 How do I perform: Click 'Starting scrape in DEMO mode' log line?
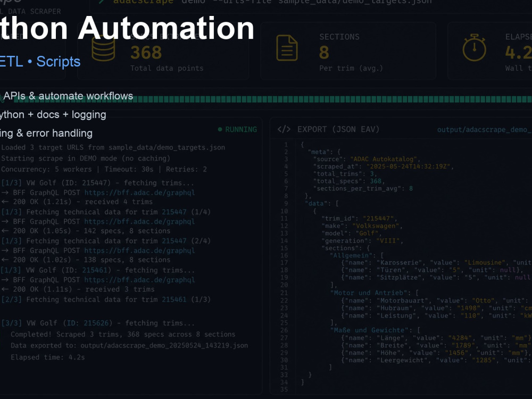(x=86, y=159)
